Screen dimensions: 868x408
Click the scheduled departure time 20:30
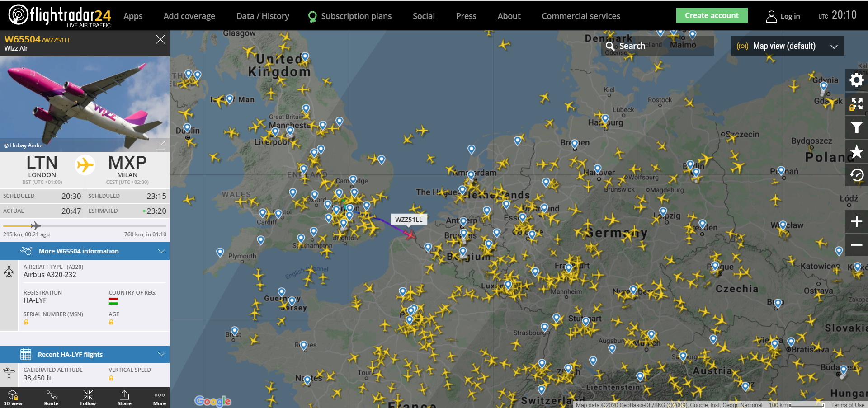coord(71,196)
